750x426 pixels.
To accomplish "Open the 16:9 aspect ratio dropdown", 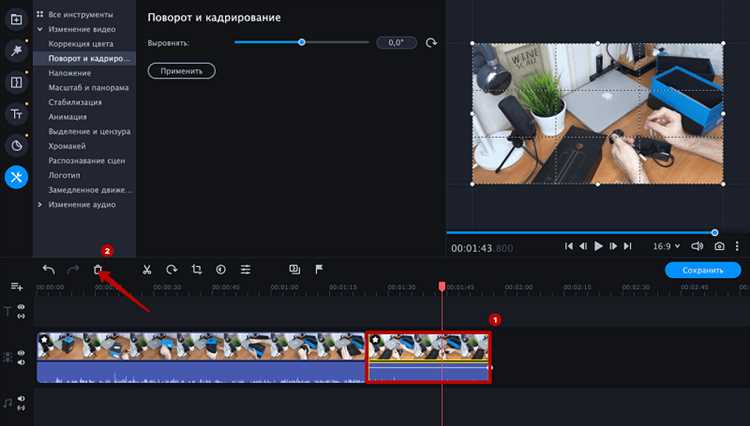I will tap(666, 246).
